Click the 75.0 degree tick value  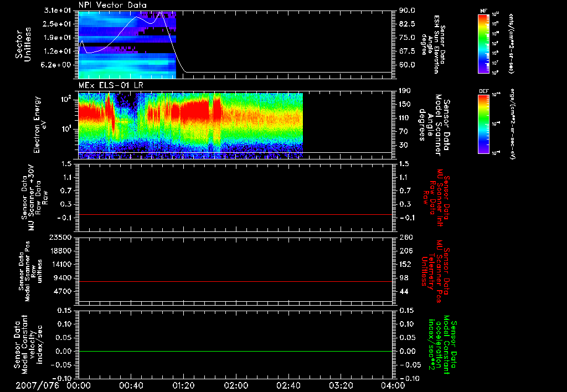point(407,38)
